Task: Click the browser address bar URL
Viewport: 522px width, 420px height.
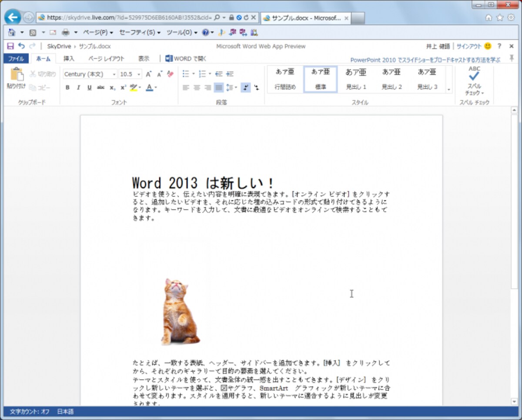Action: pos(129,18)
